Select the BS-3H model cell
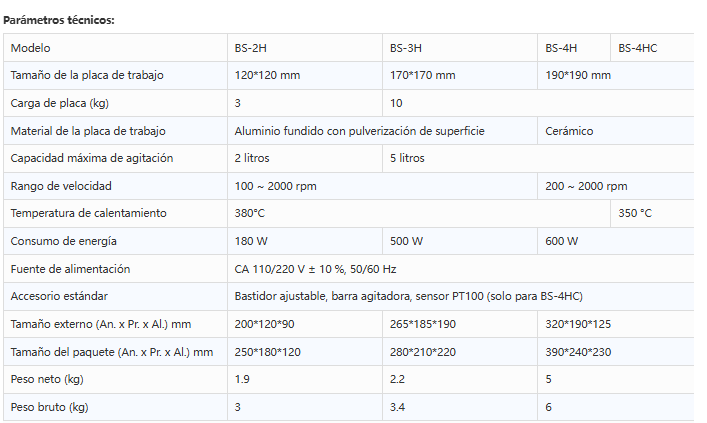This screenshot has height=423, width=707. point(406,48)
